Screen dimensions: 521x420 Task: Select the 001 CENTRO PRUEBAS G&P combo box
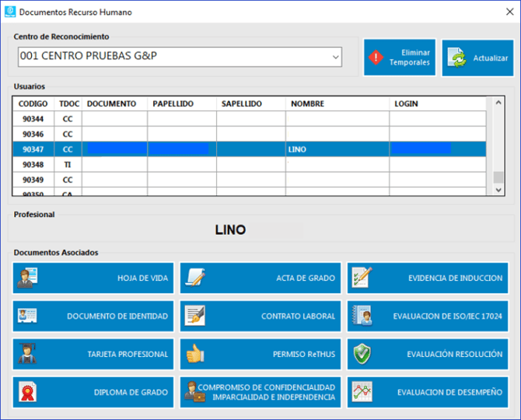(180, 57)
